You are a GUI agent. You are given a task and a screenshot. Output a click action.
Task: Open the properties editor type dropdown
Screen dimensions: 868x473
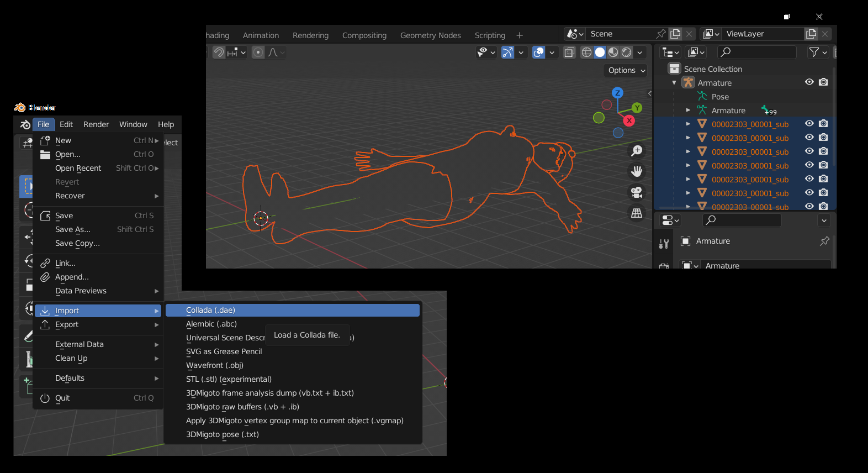671,220
